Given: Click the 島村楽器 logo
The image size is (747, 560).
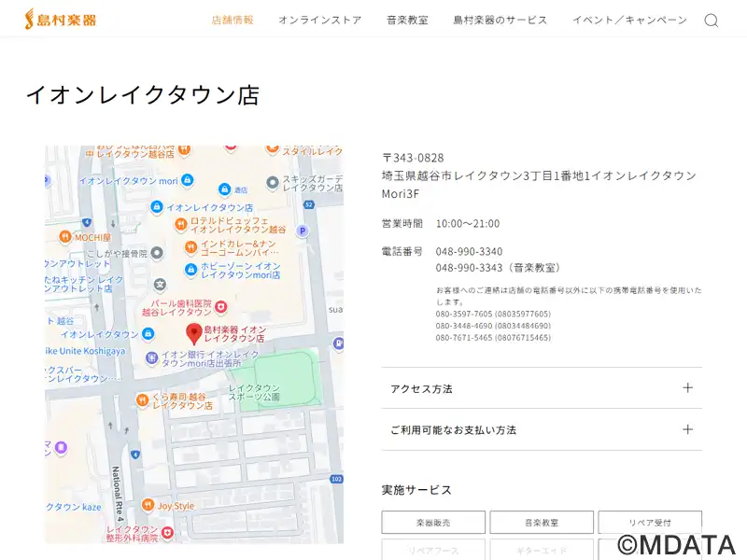Looking at the screenshot, I should (x=61, y=20).
